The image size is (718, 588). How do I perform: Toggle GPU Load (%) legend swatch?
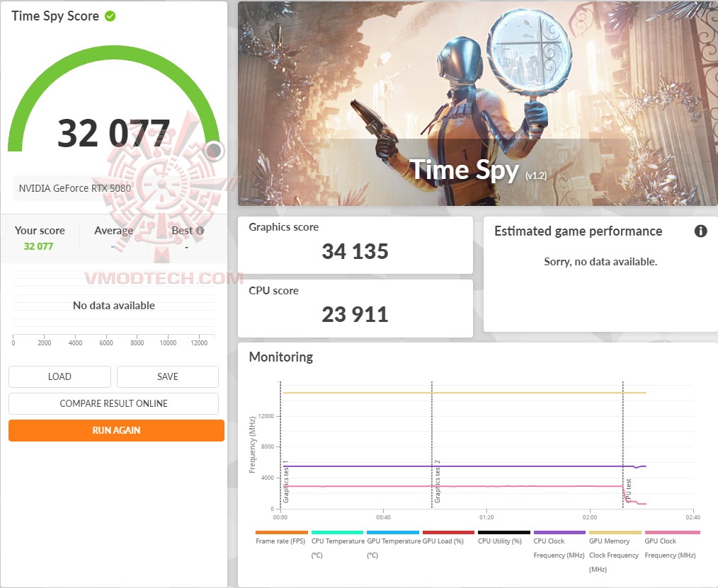448,533
